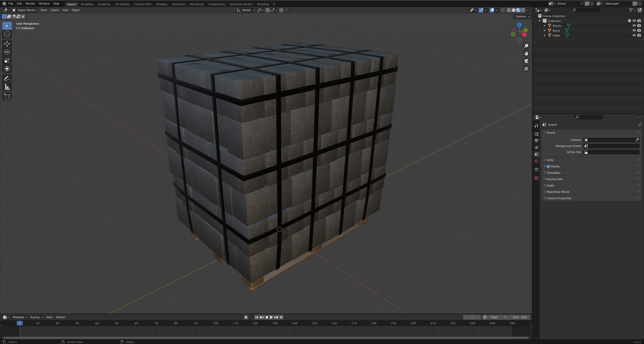Open the Object Mode dropdown

pyautogui.click(x=24, y=10)
